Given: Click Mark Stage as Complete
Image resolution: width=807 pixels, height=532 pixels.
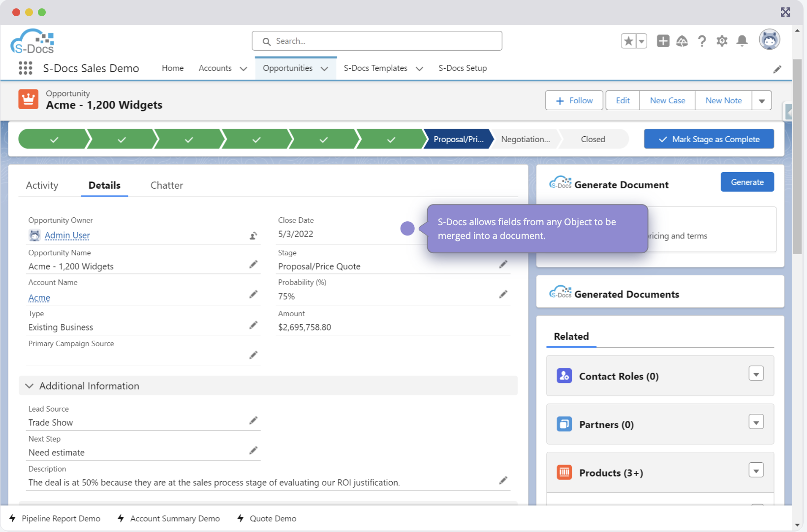Looking at the screenshot, I should click(709, 139).
